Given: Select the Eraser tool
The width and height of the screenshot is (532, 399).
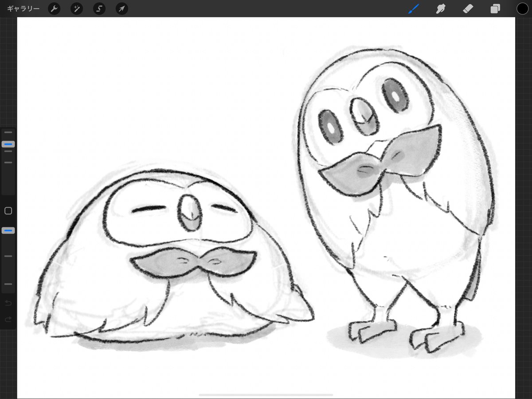Looking at the screenshot, I should 468,8.
